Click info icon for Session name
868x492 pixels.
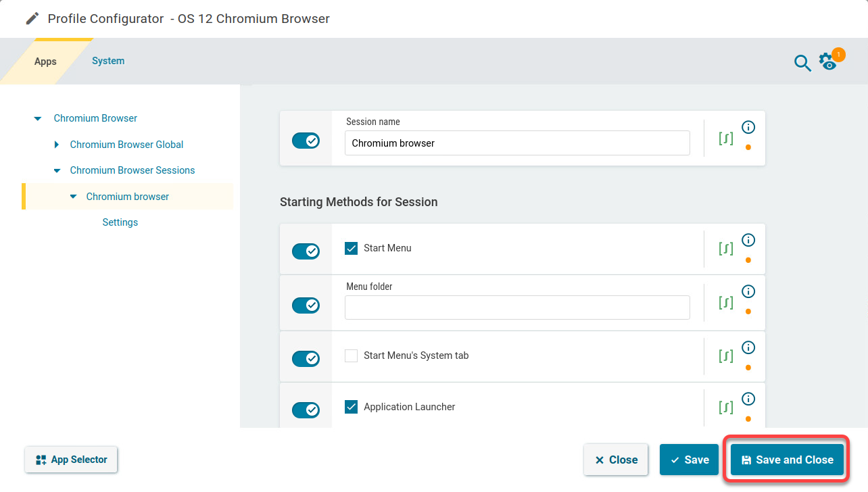(748, 127)
